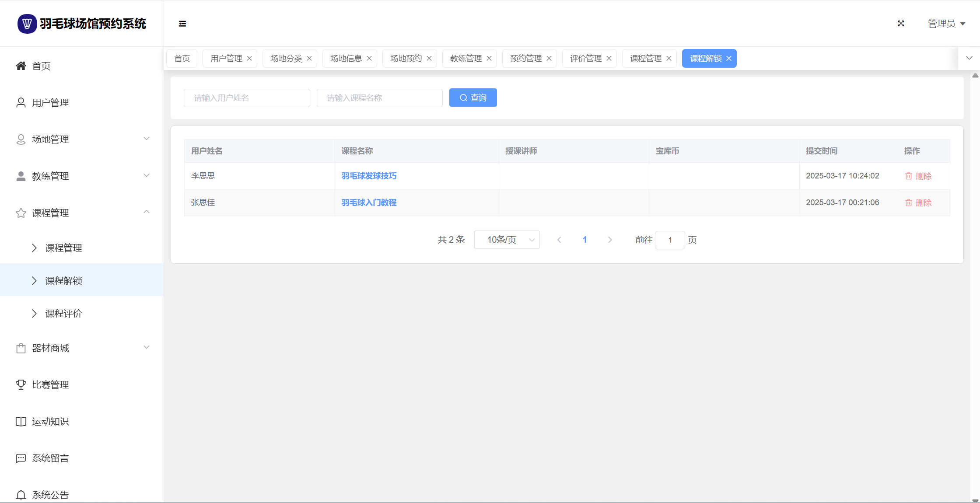Open the 10条/页 page size dropdown
980x503 pixels.
pos(507,240)
